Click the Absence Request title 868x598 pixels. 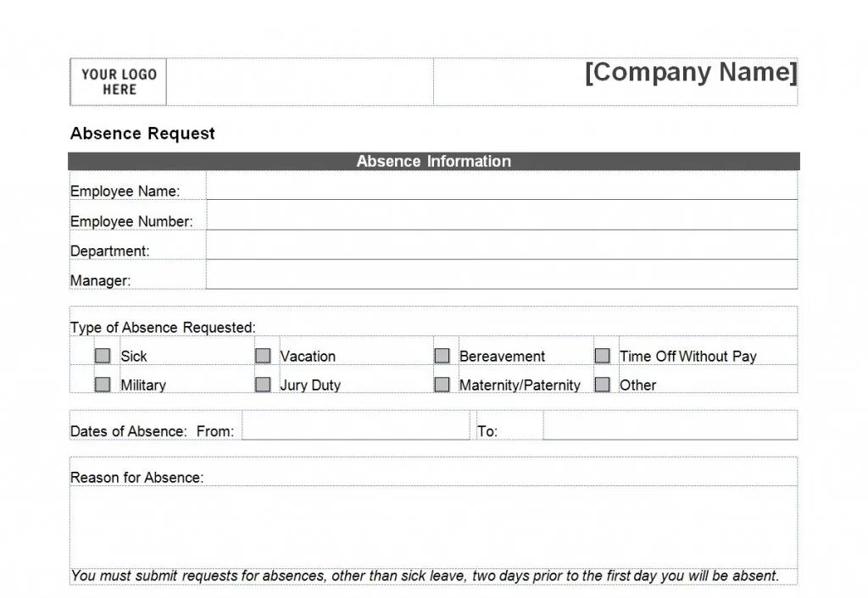point(142,133)
